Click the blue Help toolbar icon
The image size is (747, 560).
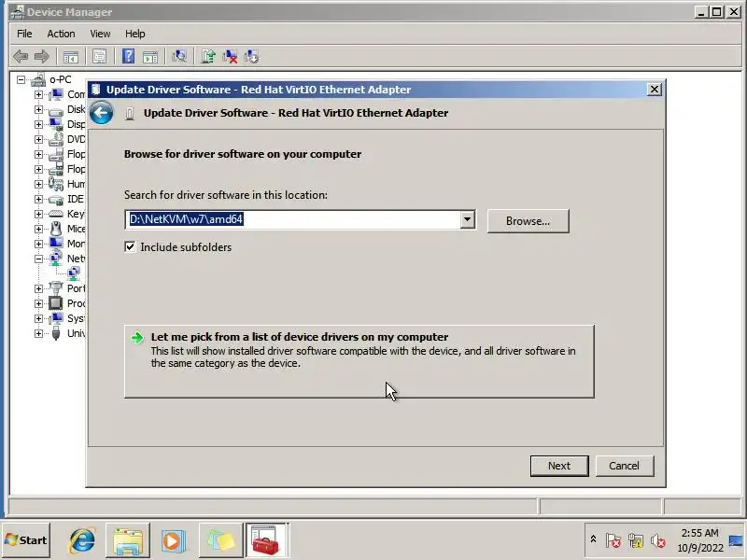128,57
